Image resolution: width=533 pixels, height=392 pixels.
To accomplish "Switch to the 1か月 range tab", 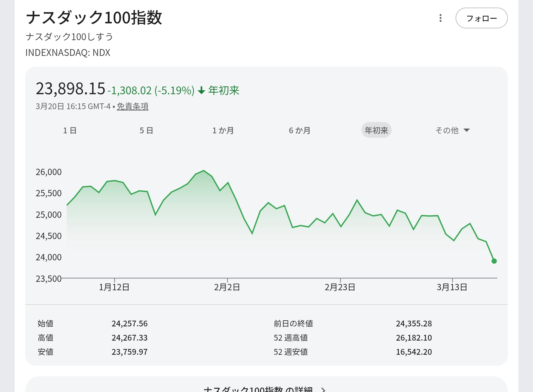I will [x=223, y=130].
